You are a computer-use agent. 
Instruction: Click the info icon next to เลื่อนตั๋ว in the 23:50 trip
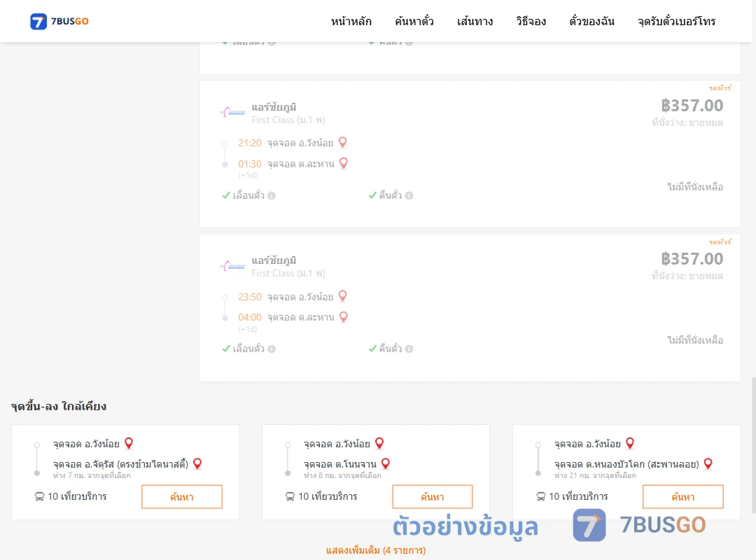pos(272,349)
